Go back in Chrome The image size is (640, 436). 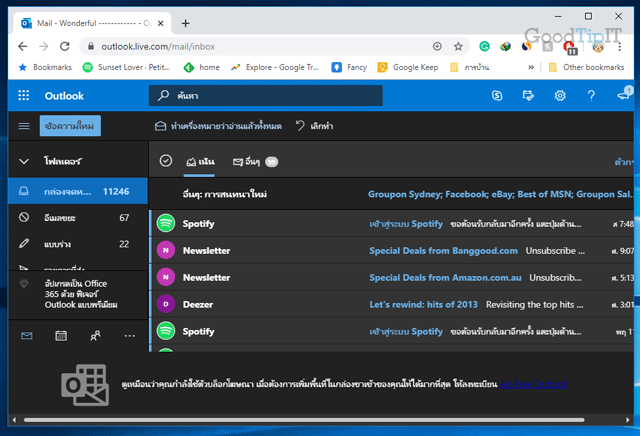pyautogui.click(x=23, y=47)
